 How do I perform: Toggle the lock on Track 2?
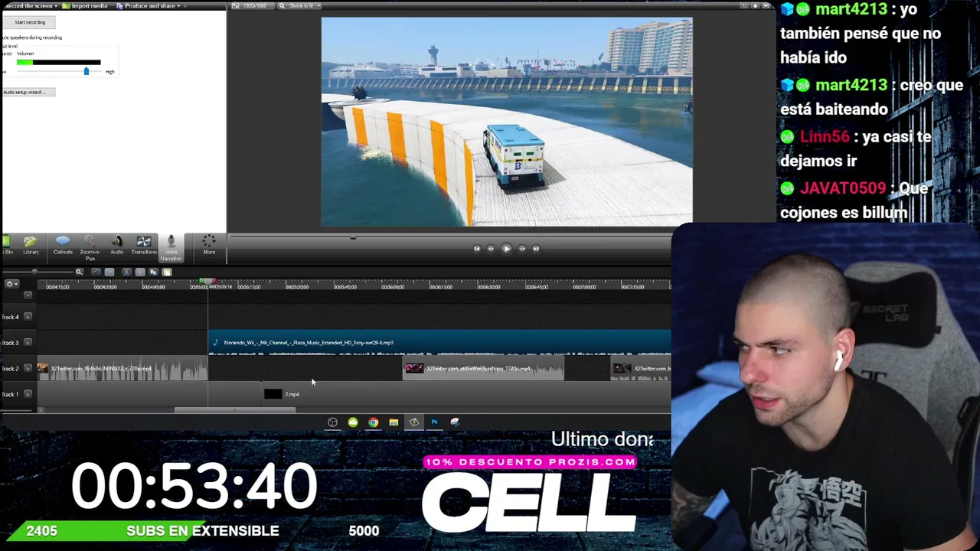28,369
